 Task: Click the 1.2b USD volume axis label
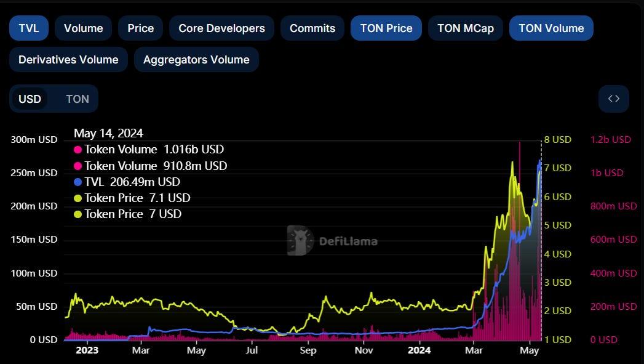coord(610,140)
